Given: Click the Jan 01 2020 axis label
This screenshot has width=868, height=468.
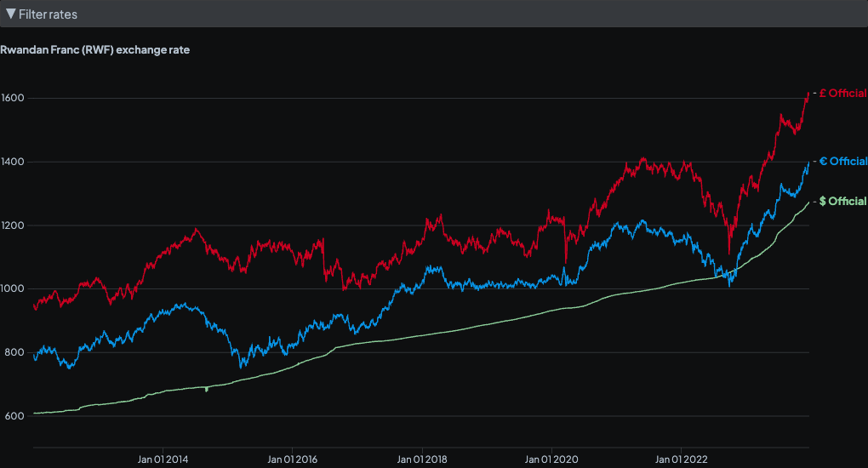Looking at the screenshot, I should [551, 459].
